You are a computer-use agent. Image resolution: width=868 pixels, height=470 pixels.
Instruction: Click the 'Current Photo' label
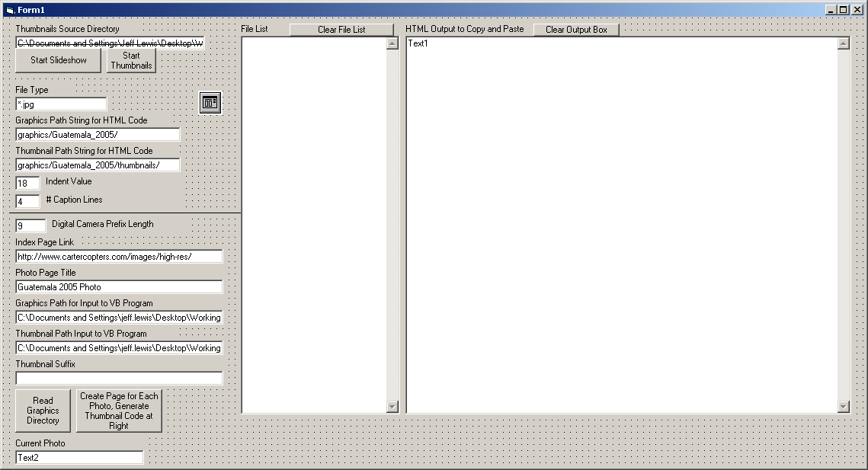[40, 443]
